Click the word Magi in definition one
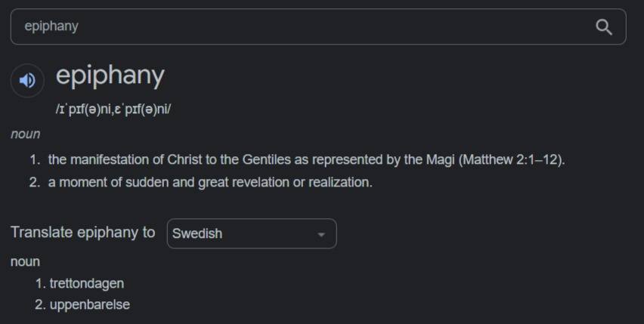The width and height of the screenshot is (644, 324). [439, 160]
